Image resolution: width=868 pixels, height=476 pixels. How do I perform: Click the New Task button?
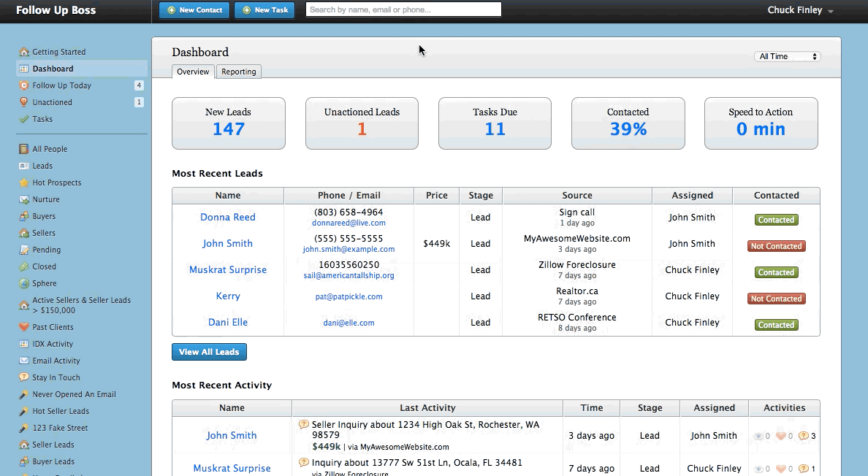point(264,10)
